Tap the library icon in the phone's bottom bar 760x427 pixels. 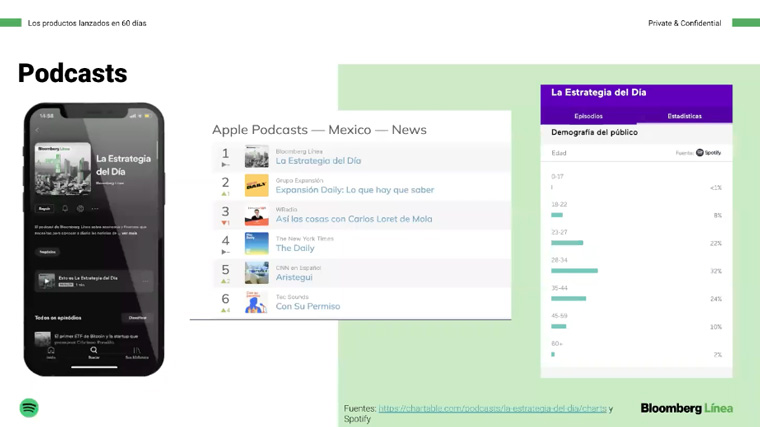click(137, 352)
